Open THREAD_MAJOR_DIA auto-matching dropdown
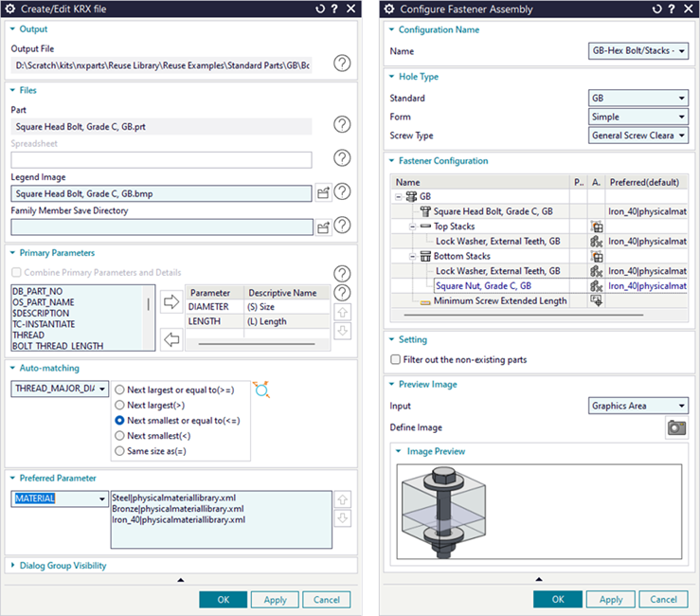700x616 pixels. [x=60, y=389]
